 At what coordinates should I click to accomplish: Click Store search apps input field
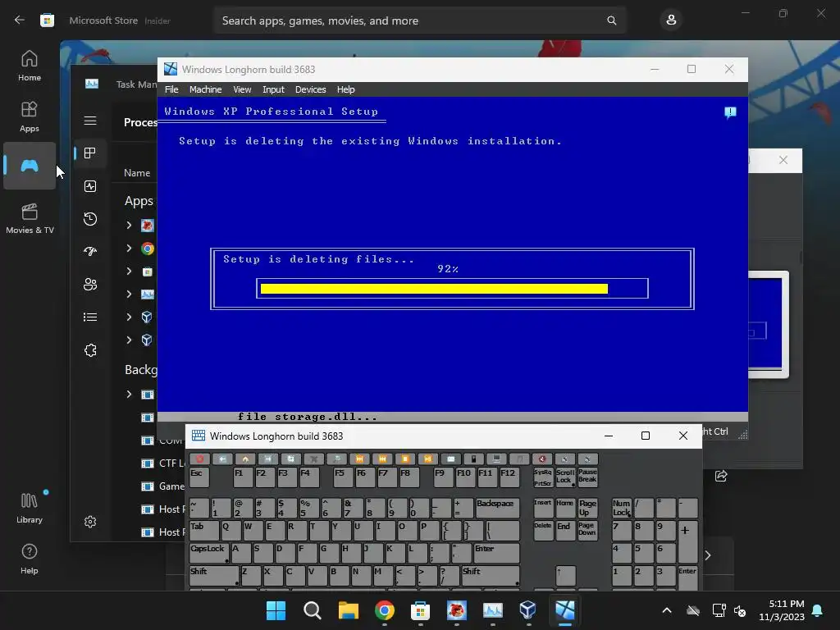point(420,21)
